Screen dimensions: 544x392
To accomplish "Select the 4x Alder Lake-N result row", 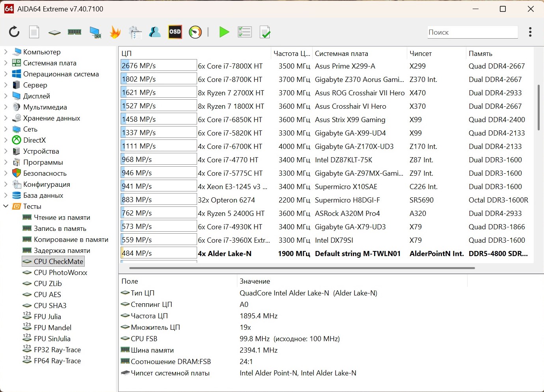I will 224,253.
